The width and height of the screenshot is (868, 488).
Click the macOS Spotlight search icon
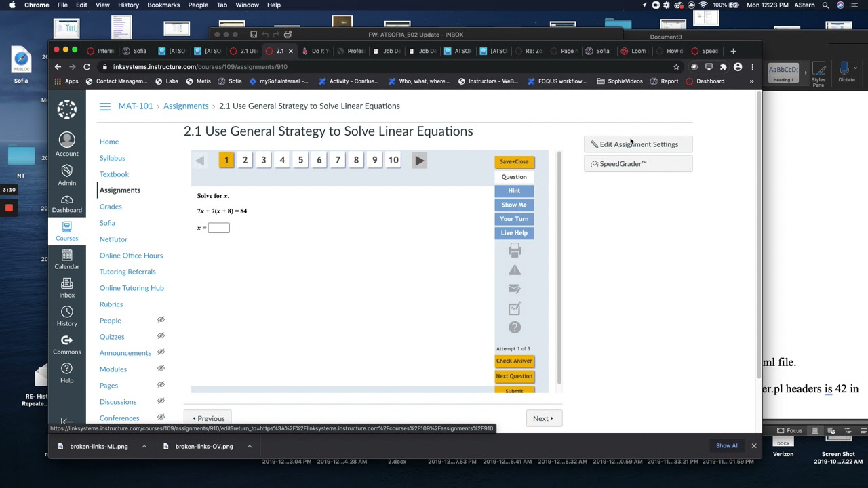coord(825,5)
